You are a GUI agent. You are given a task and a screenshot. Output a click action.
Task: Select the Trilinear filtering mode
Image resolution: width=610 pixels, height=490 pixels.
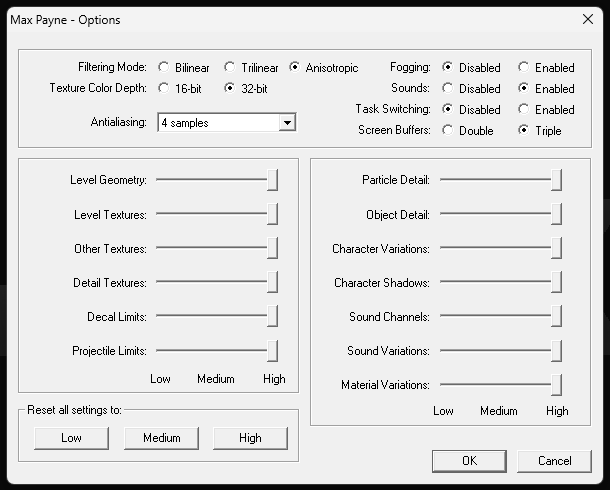pos(230,68)
